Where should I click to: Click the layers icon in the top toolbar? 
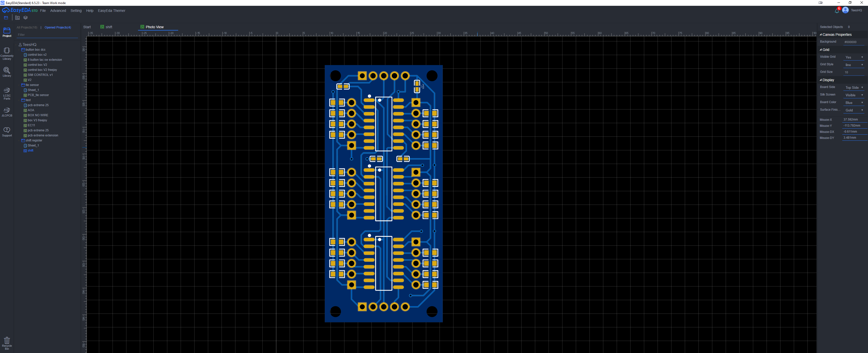tap(25, 17)
